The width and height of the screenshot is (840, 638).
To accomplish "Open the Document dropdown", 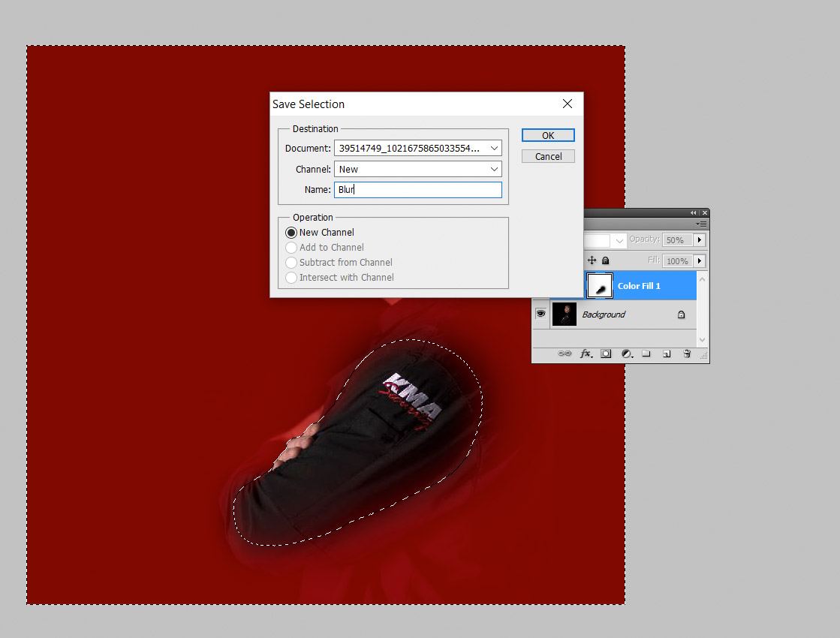I will (418, 149).
